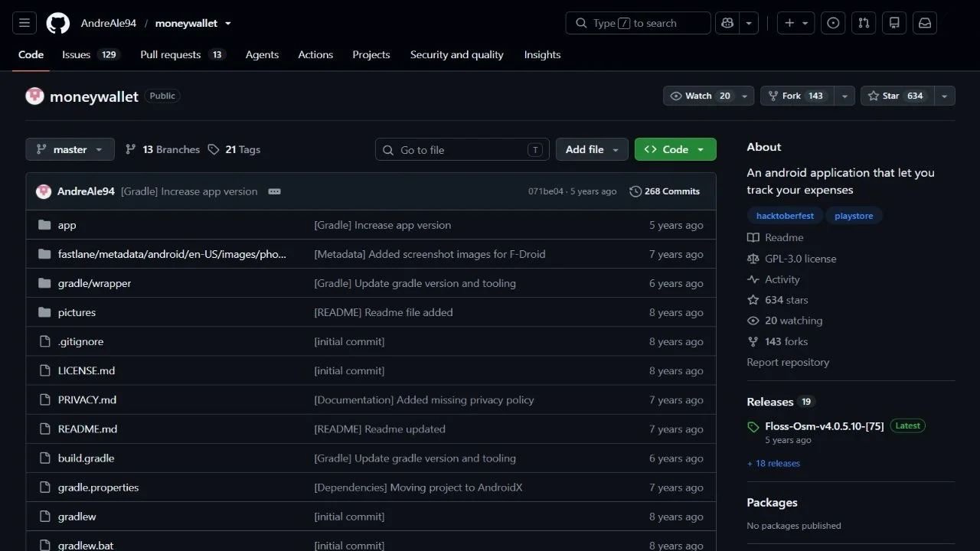
Task: Click the Report repository link
Action: (788, 362)
